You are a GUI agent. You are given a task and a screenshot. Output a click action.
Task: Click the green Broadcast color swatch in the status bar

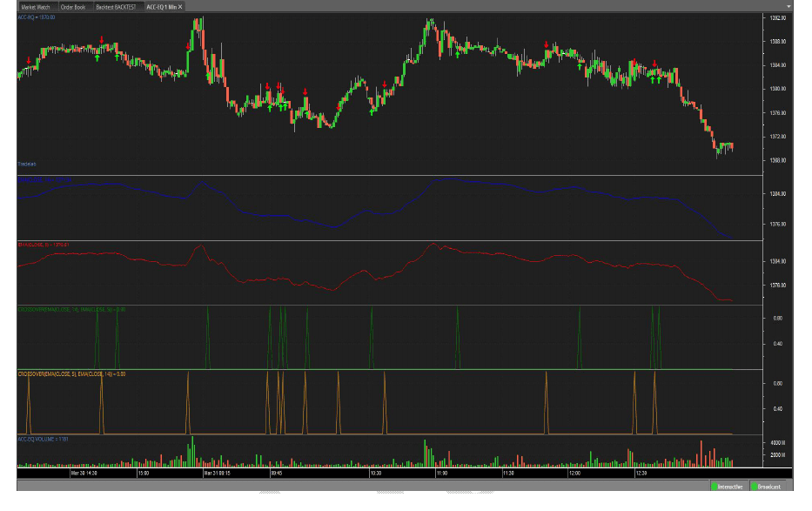755,487
